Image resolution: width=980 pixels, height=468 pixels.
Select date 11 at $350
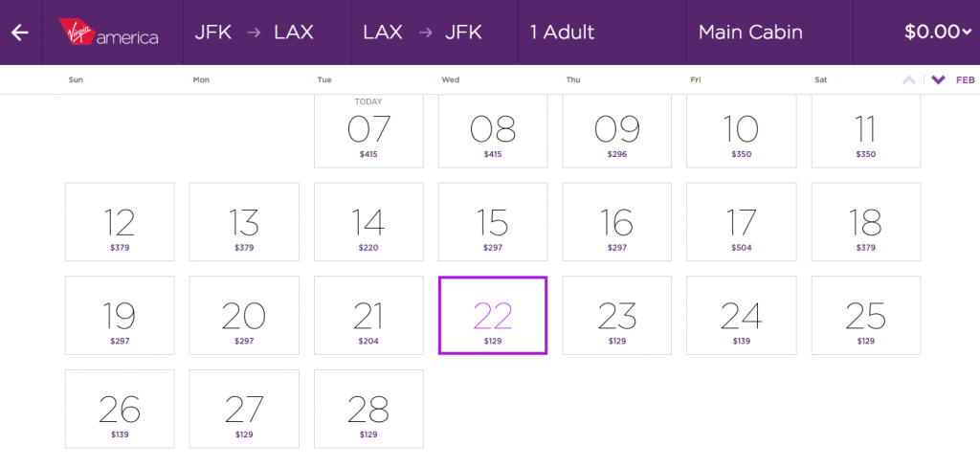[865, 131]
